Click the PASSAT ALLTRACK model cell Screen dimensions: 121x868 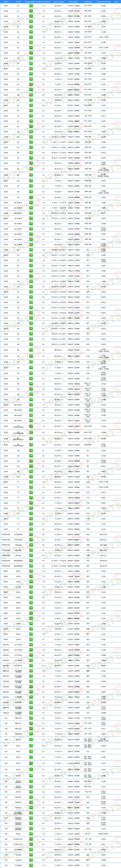(18, 813)
